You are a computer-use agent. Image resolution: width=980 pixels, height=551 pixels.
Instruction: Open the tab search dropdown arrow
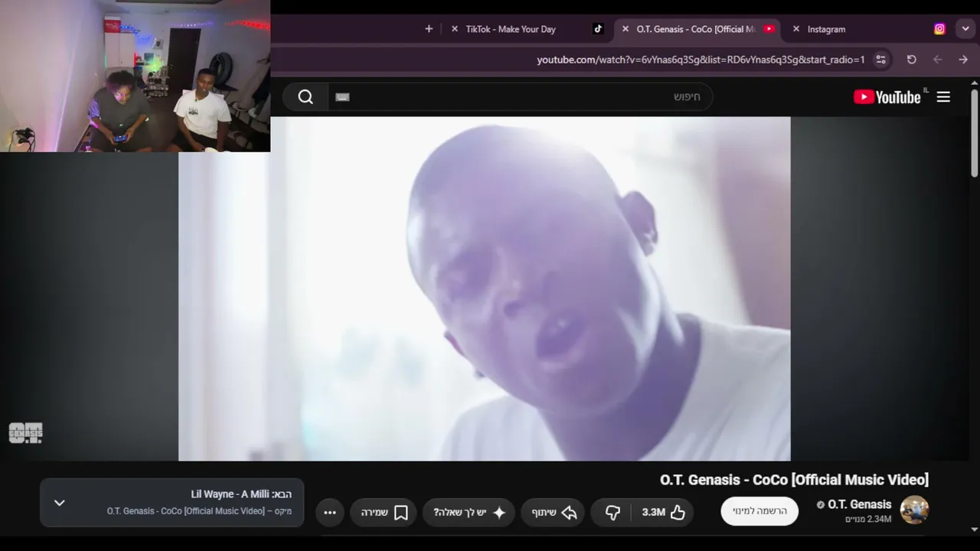pos(965,29)
